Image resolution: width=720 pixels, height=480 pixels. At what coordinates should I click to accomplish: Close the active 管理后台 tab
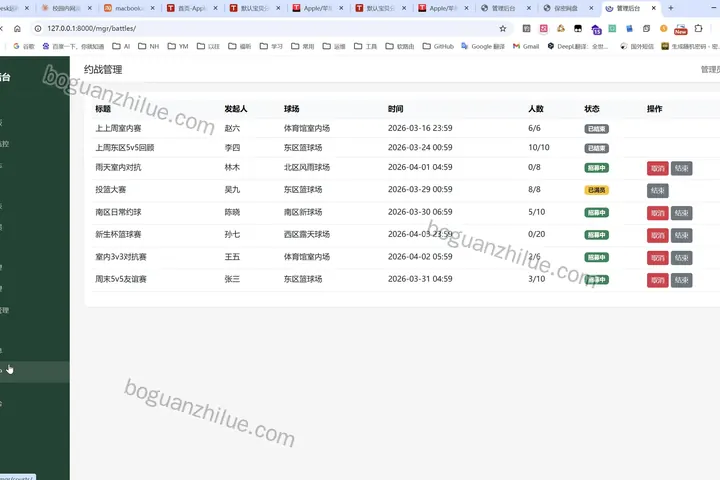653,8
